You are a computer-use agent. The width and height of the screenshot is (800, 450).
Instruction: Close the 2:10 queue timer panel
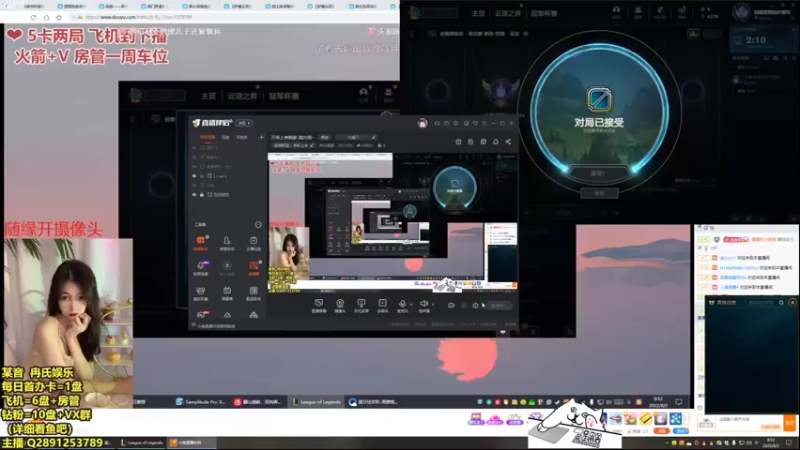click(794, 29)
